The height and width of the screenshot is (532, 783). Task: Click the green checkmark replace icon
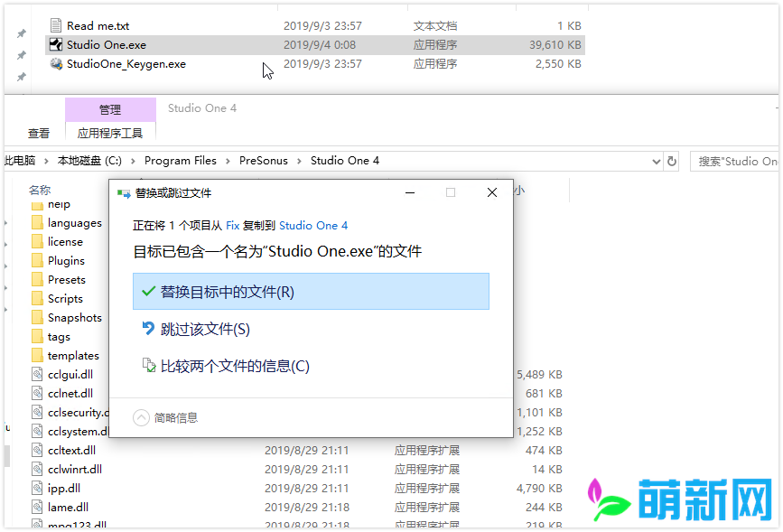(x=148, y=291)
